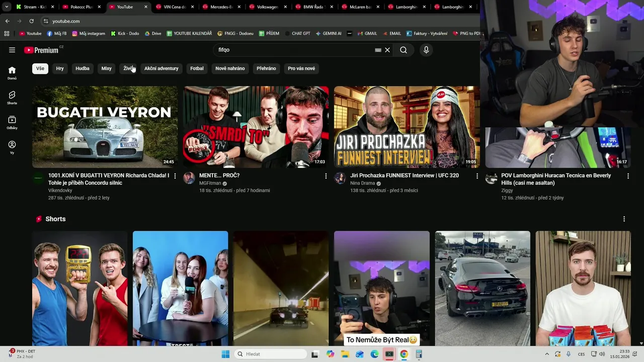Open the tab search dropdown arrow
Image resolution: width=644 pixels, height=362 pixels.
pos(7,7)
